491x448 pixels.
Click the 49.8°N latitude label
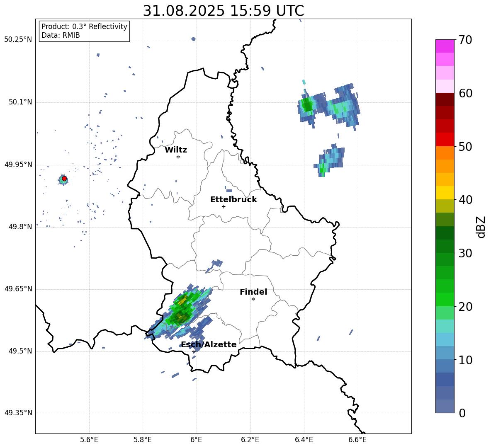21,227
